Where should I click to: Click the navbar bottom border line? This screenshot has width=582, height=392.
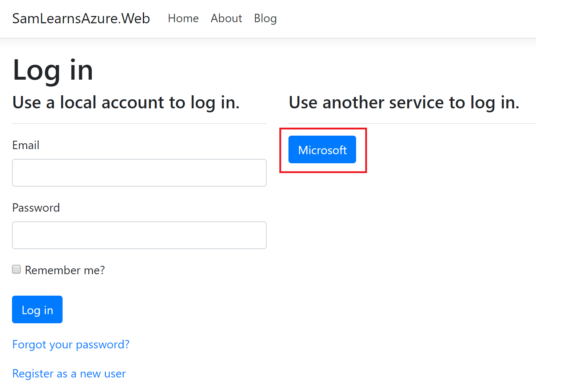pyautogui.click(x=268, y=38)
